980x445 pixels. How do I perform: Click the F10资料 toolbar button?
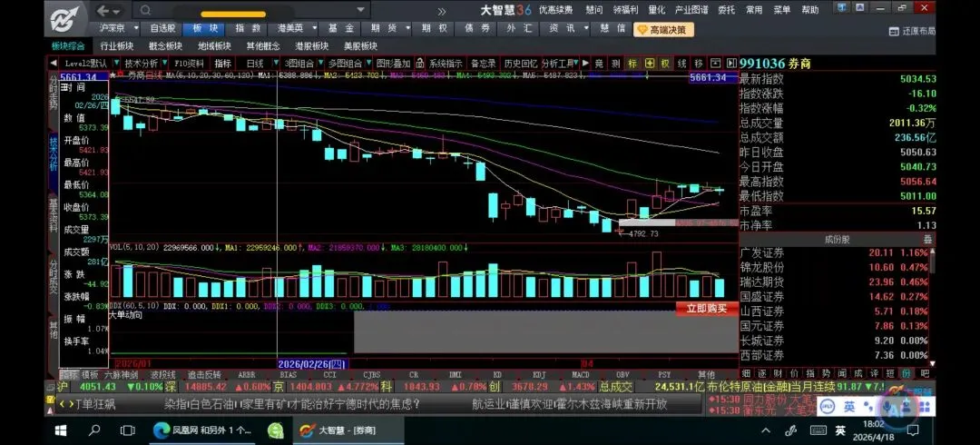[189, 64]
